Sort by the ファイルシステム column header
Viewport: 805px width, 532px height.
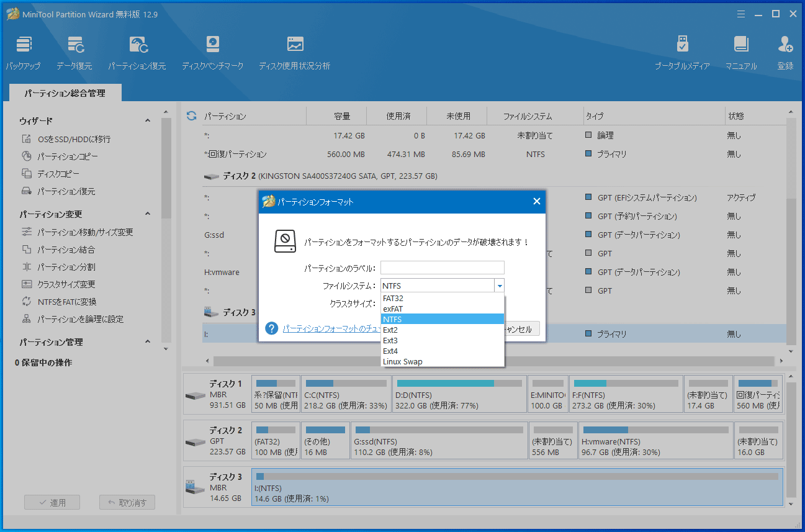[528, 116]
